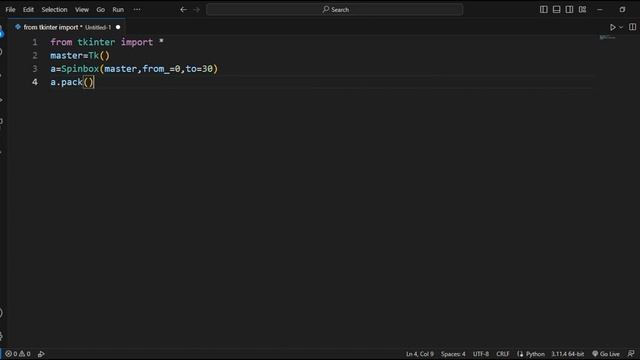Restore down the VS Code window
640x360 pixels.
[622, 9]
